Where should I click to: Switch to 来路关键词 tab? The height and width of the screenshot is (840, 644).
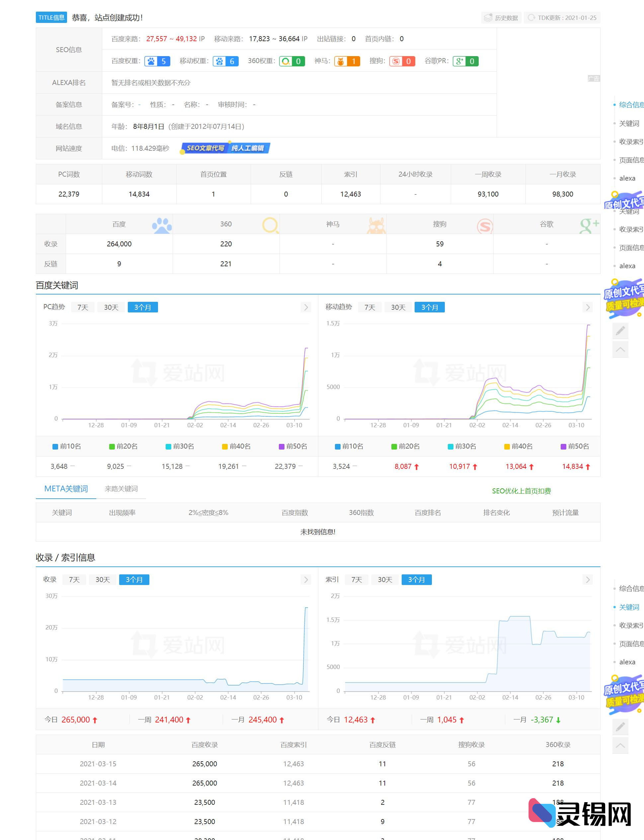(121, 489)
